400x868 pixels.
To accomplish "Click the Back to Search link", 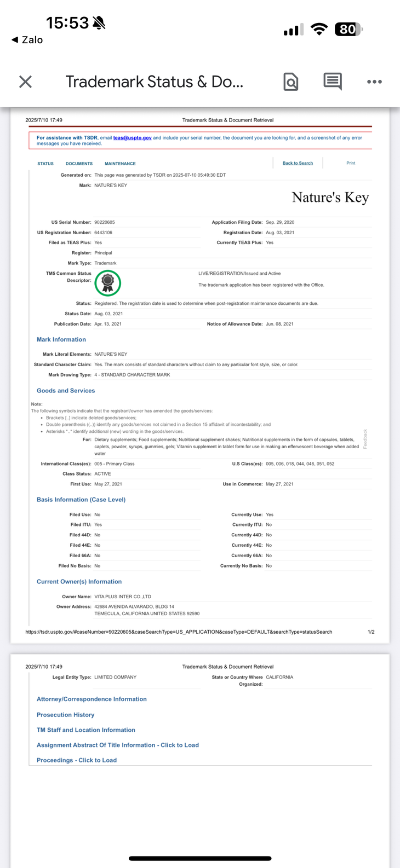I will [x=298, y=163].
